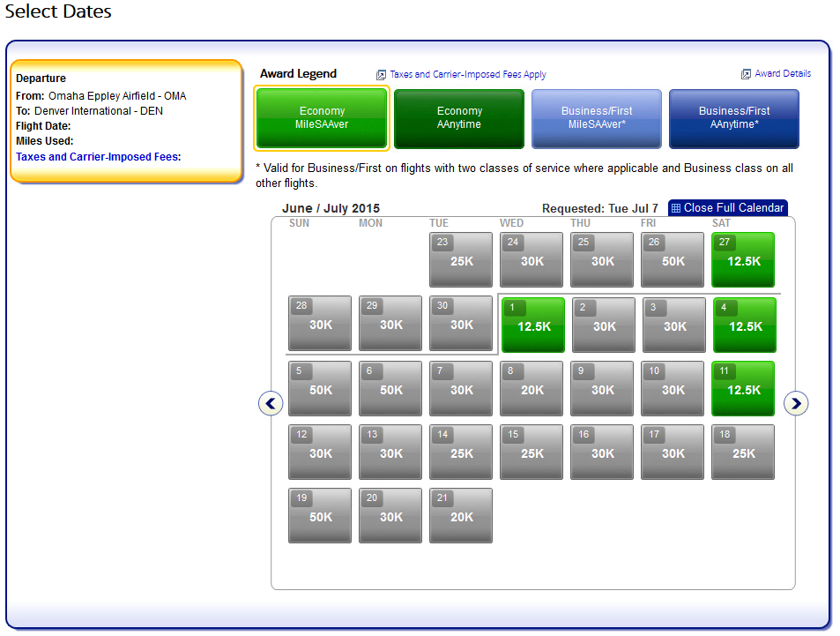This screenshot has height=636, width=840.
Task: Select June 23 at 25K miles
Action: pos(461,260)
